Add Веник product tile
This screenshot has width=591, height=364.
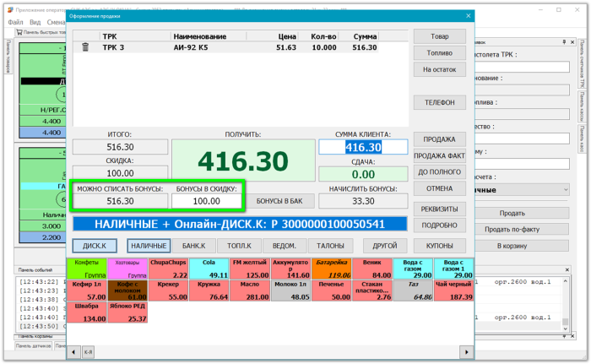[x=372, y=269]
